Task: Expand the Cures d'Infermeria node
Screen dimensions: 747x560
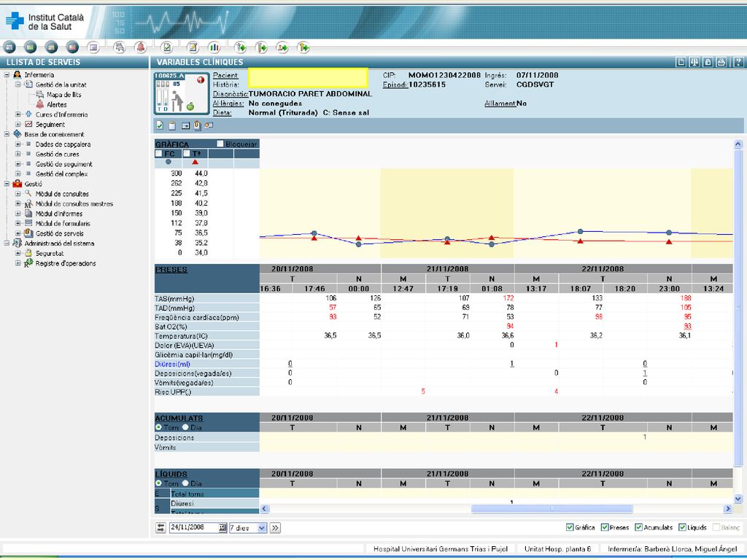Action: click(x=18, y=114)
